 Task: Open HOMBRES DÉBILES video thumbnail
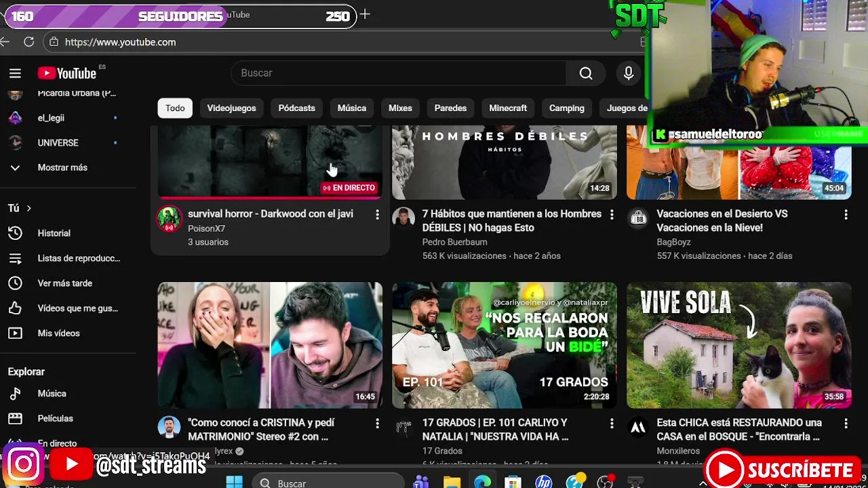click(x=505, y=163)
